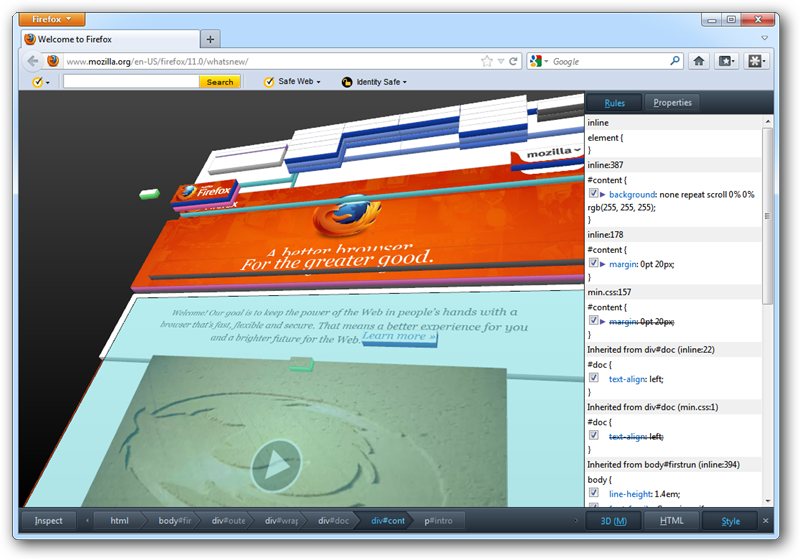
Task: Click the Norton toolbar search field
Action: click(x=131, y=82)
